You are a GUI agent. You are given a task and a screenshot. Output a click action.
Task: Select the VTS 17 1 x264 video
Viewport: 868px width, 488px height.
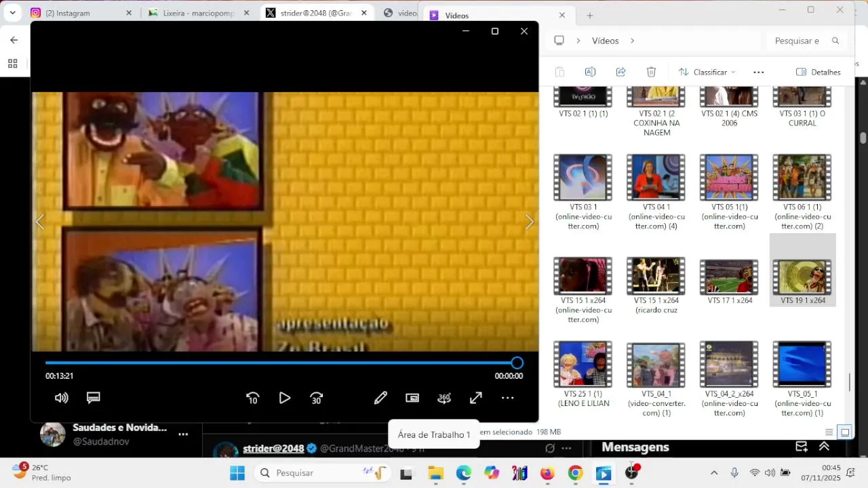pyautogui.click(x=729, y=281)
